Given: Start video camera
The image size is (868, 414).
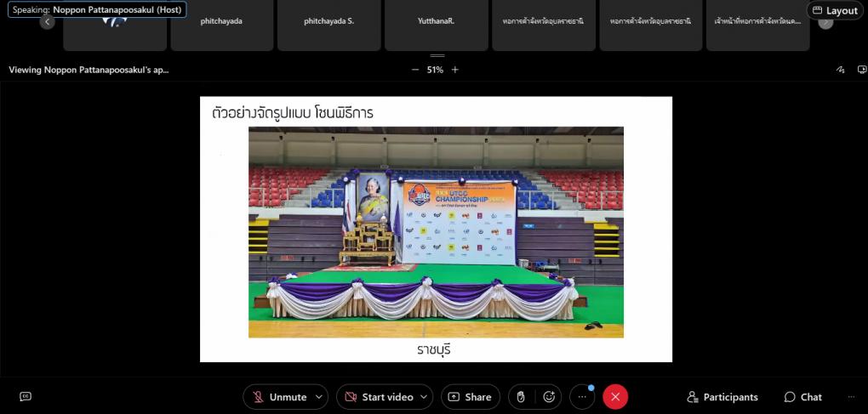Looking at the screenshot, I should [x=380, y=397].
